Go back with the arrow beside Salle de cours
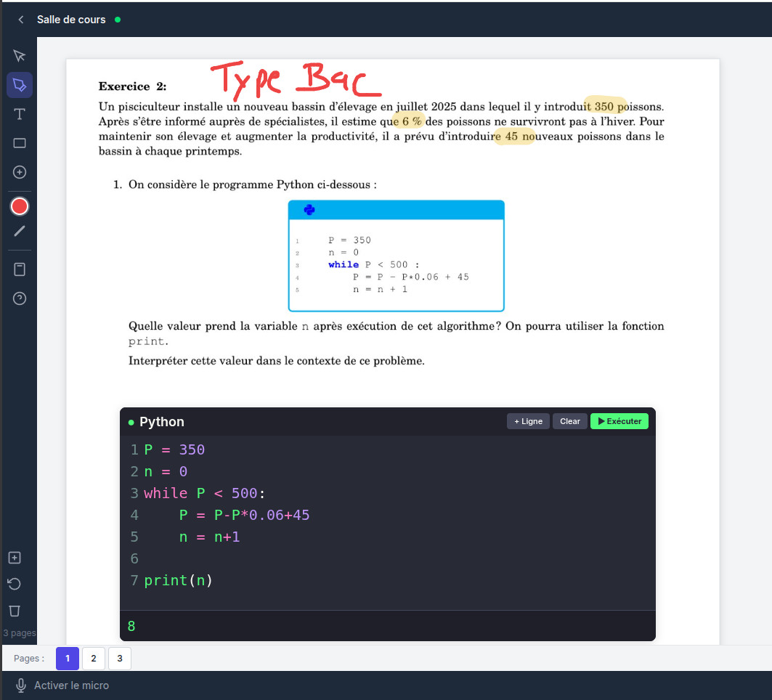772x700 pixels. (x=20, y=20)
